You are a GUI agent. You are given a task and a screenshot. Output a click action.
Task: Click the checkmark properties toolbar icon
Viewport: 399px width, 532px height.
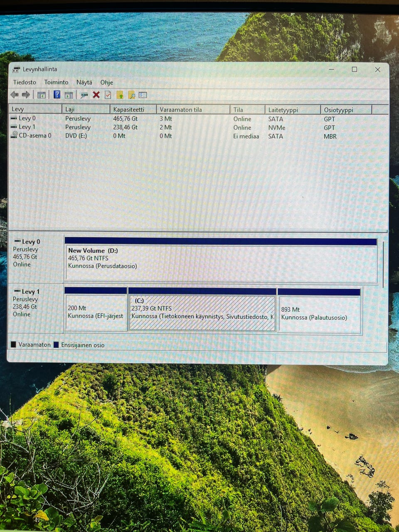pos(108,95)
